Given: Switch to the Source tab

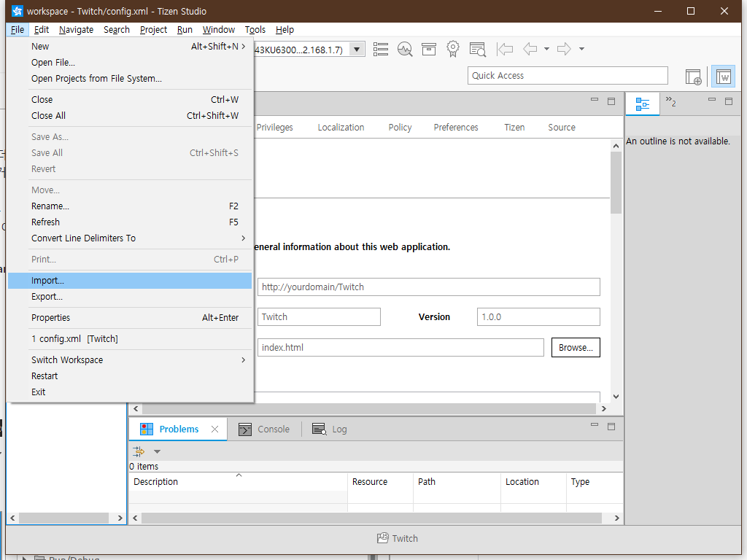Looking at the screenshot, I should click(x=561, y=127).
